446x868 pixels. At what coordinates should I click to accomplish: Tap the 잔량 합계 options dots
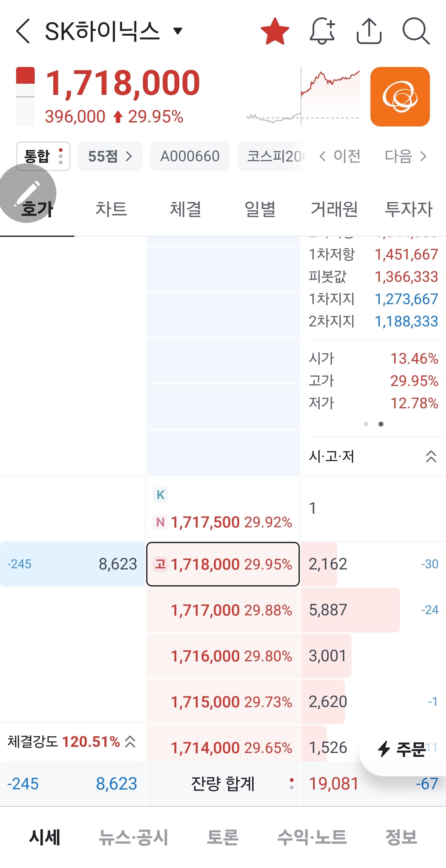click(x=291, y=784)
